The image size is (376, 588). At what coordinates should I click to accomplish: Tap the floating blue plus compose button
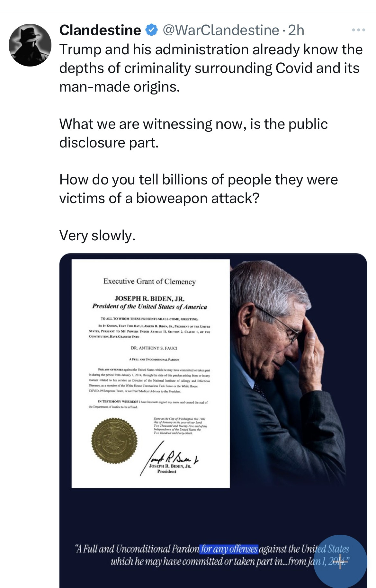340,561
